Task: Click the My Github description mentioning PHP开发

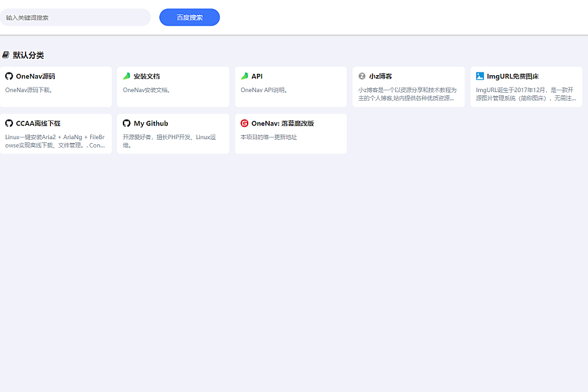Action: (x=169, y=141)
